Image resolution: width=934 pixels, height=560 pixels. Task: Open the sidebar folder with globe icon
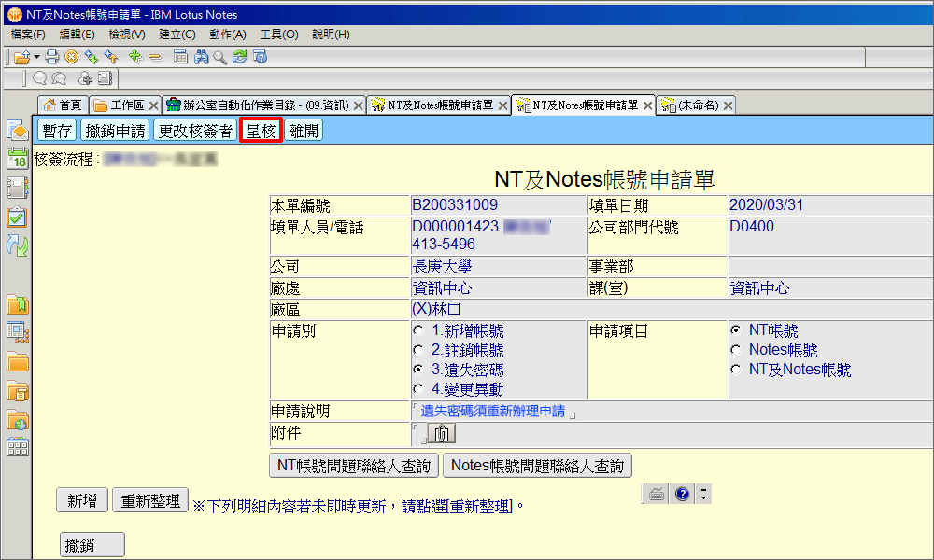coord(17,420)
